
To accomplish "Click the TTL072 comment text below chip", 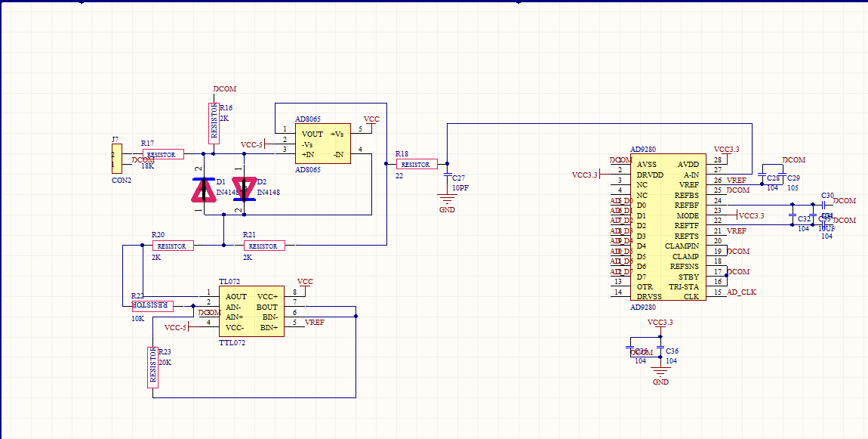I will (232, 343).
